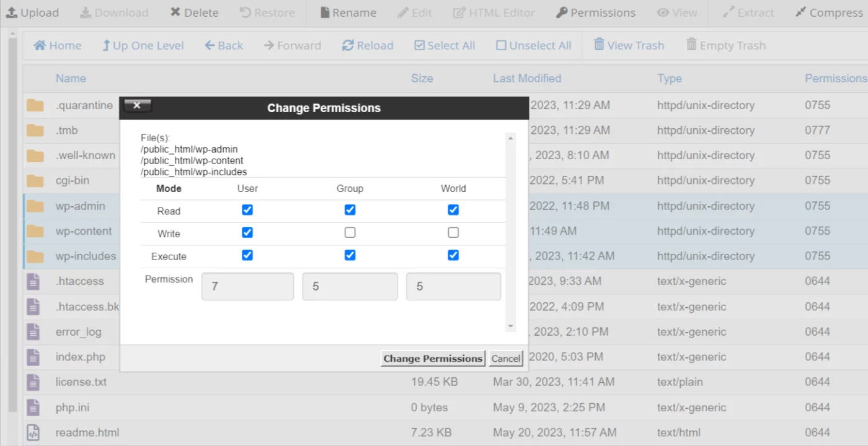The image size is (868, 446).
Task: Click the Change Permissions confirm button
Action: pyautogui.click(x=433, y=358)
